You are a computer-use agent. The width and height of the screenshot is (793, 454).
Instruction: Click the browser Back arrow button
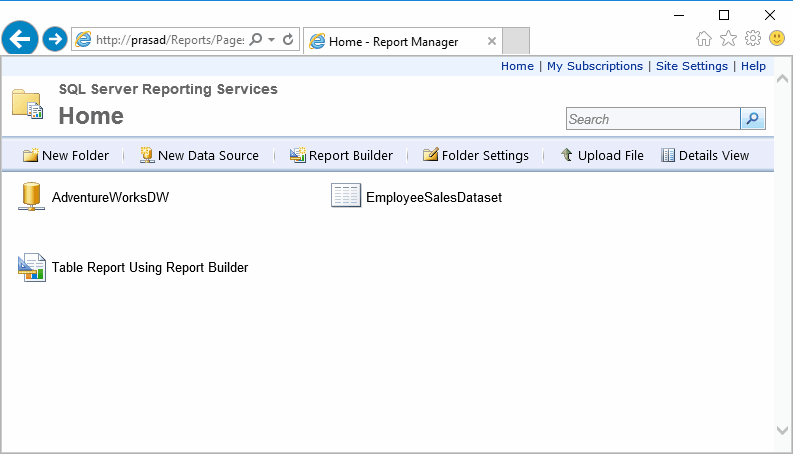pyautogui.click(x=20, y=39)
